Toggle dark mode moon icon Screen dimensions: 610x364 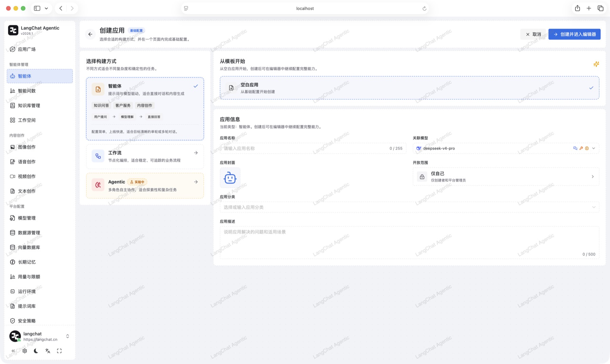click(36, 351)
